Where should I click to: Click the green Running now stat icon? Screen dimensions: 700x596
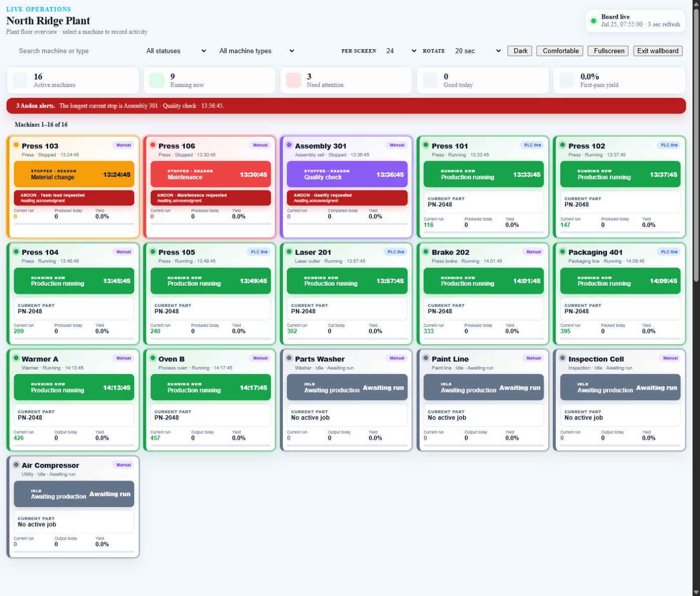point(157,80)
